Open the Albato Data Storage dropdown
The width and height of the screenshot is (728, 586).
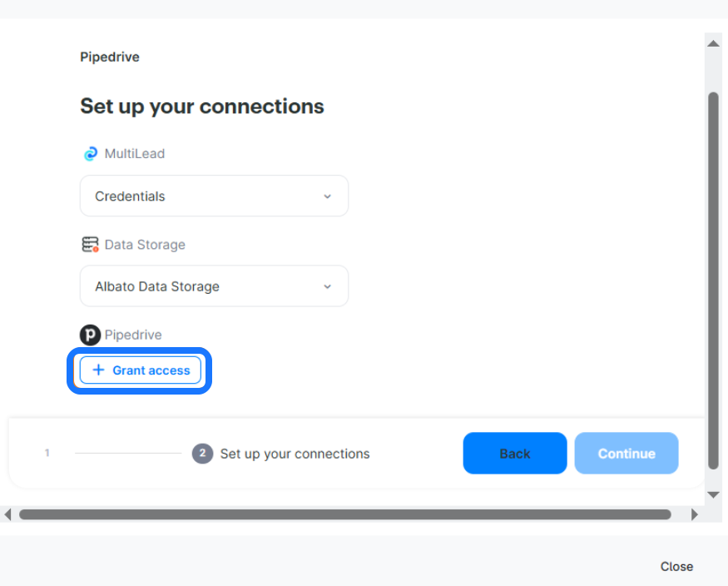(214, 286)
